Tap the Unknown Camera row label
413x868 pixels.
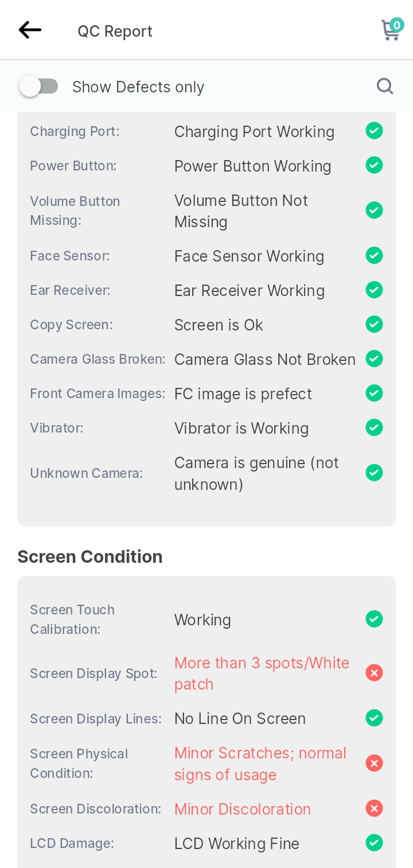(x=87, y=473)
